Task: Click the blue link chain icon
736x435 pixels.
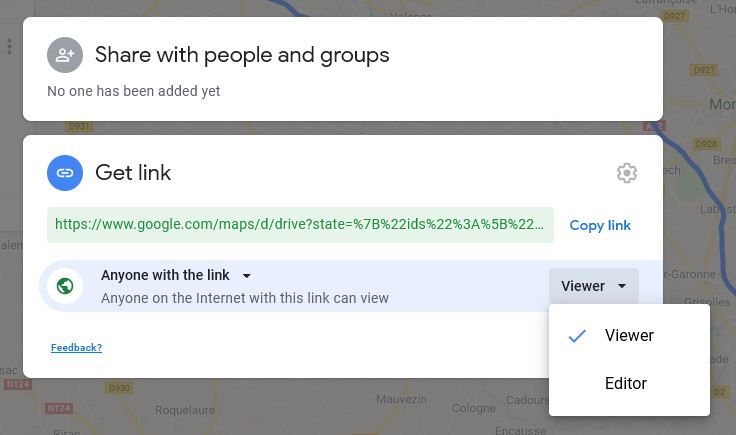Action: [65, 173]
